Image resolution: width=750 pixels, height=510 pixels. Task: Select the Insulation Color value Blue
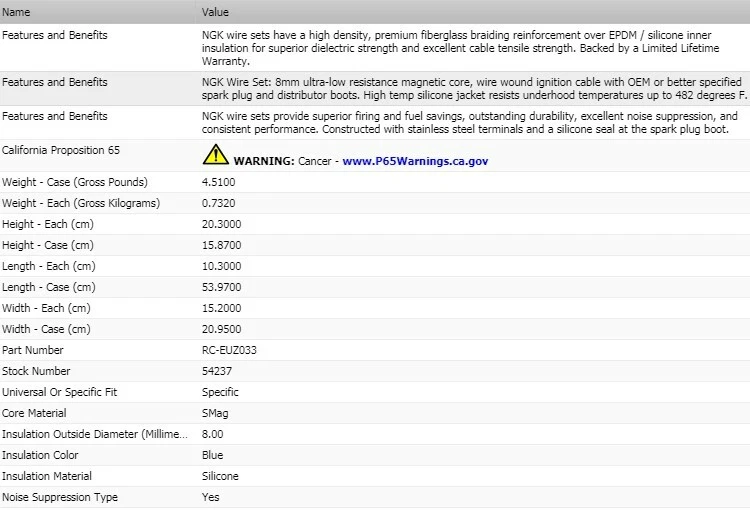(x=213, y=455)
